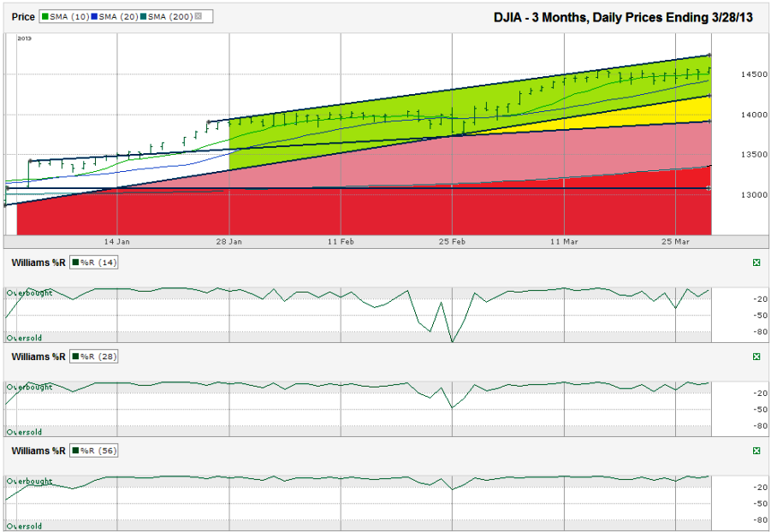Remove the SMA (200) overlay using its x icon
The height and width of the screenshot is (532, 771).
click(x=199, y=16)
